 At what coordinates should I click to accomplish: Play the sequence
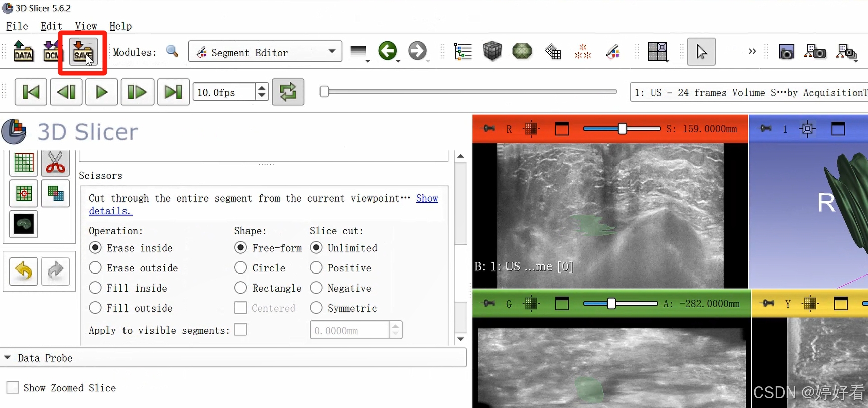pos(102,92)
